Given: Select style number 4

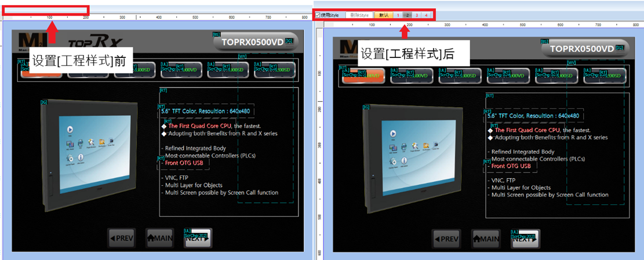Looking at the screenshot, I should click(x=425, y=14).
